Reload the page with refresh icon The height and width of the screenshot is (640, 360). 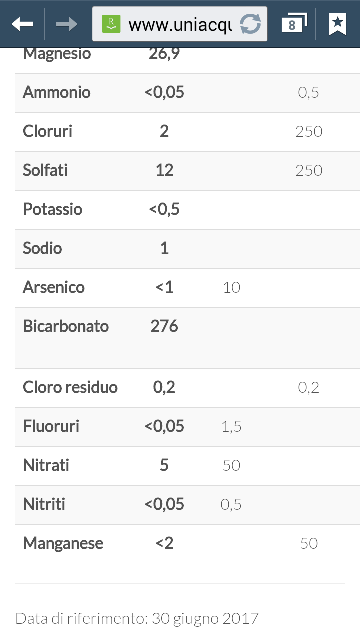[250, 24]
